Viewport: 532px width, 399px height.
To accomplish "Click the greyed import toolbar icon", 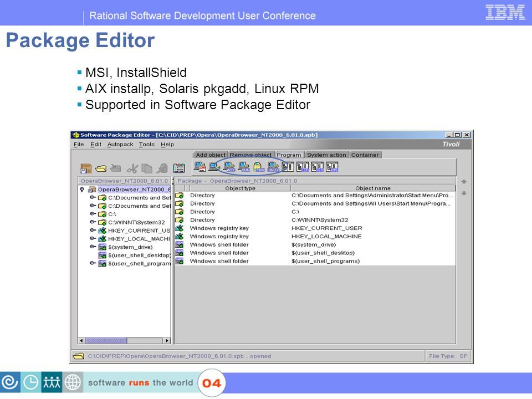I will [116, 168].
